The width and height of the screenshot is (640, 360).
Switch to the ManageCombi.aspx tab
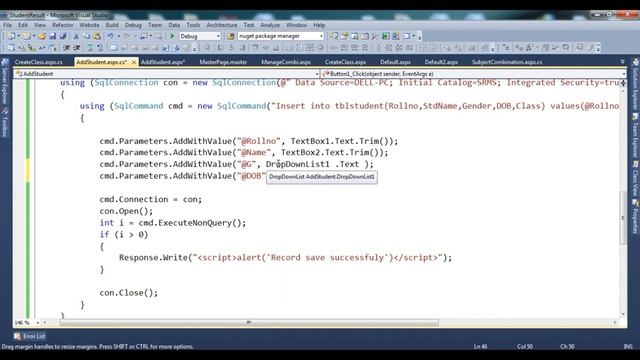286,62
